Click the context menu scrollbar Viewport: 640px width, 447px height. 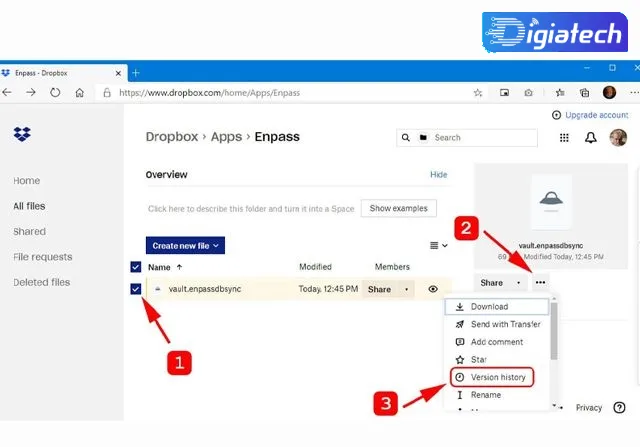tap(554, 331)
